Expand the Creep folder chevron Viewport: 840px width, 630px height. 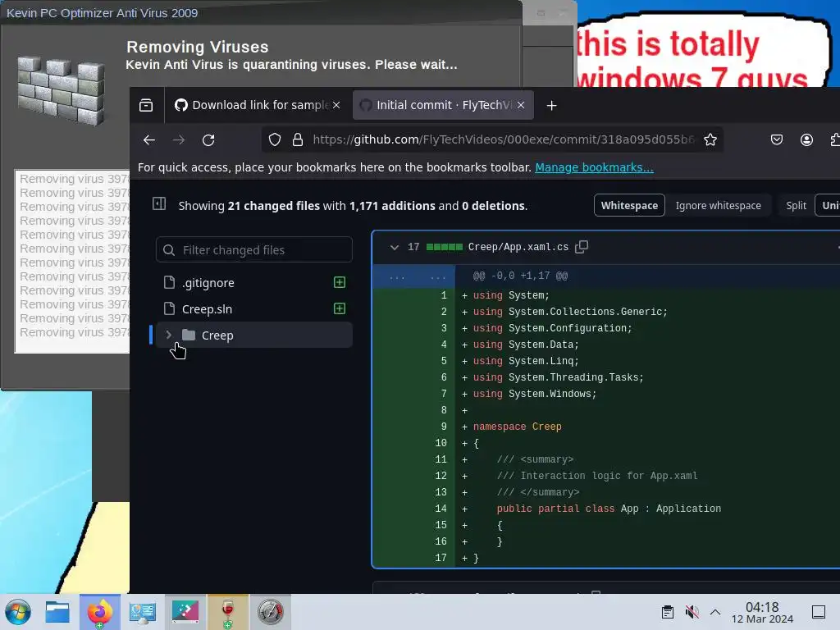169,335
